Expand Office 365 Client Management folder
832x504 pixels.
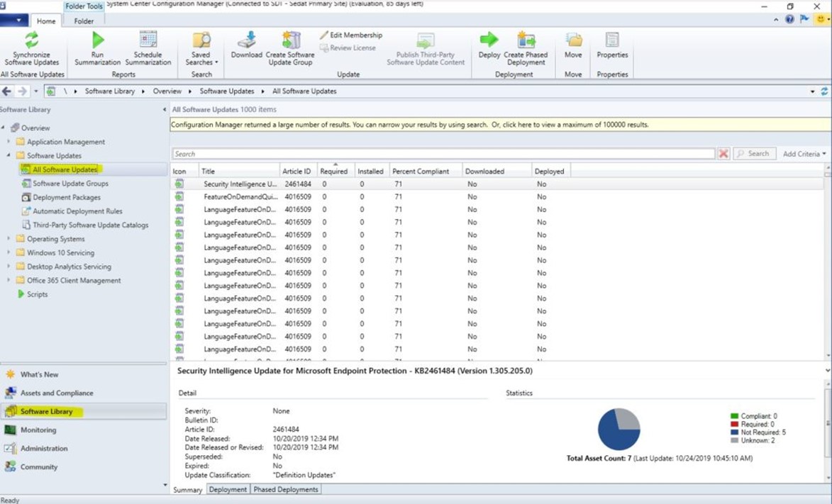[x=9, y=280]
